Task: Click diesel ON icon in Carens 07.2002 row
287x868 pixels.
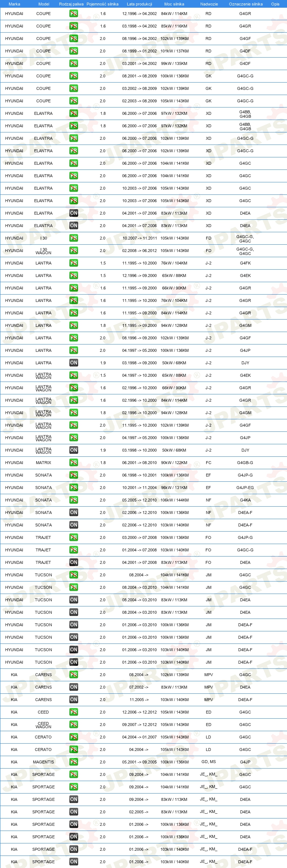Action: [74, 687]
